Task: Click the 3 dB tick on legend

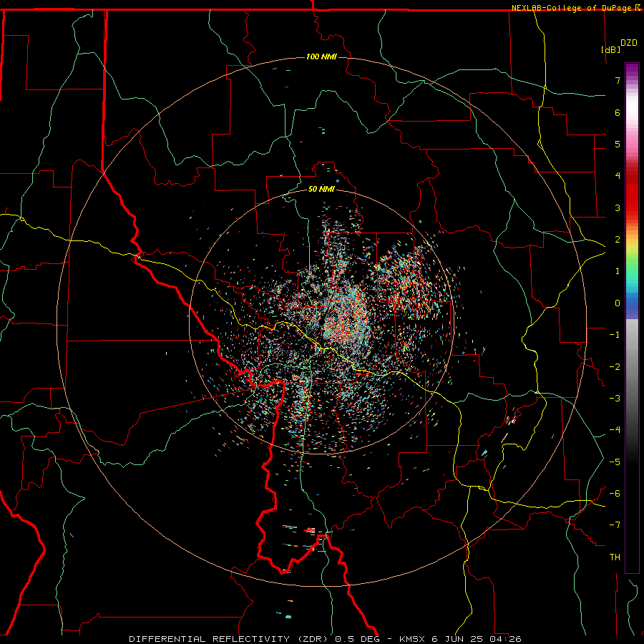Action: (618, 208)
